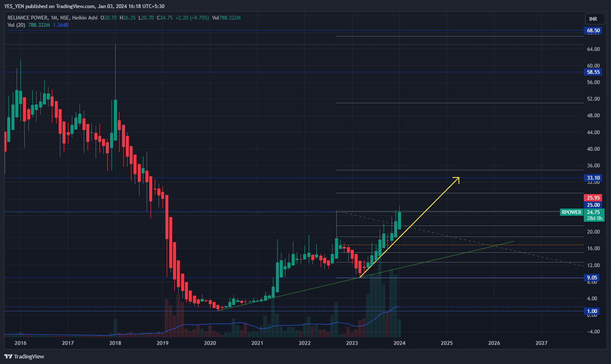Viewport: 611px width, 364px height.
Task: Click the 2018 label on the time axis
Action: (x=115, y=343)
